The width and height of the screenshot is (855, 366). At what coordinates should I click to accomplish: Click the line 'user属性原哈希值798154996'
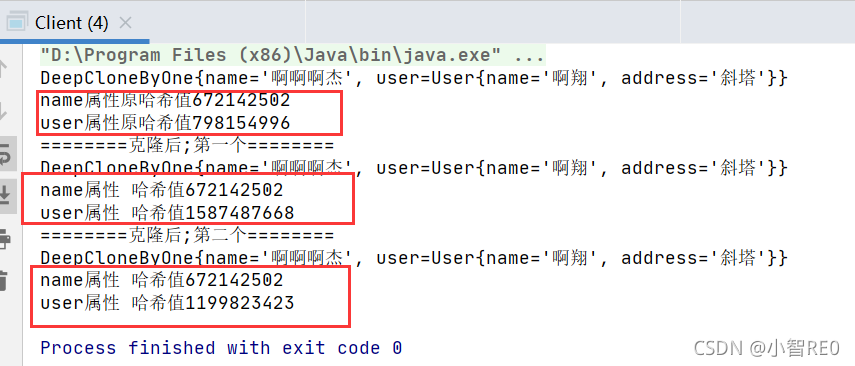165,123
